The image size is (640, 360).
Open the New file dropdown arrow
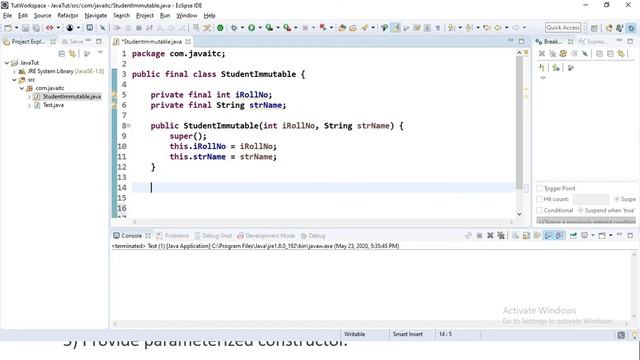pyautogui.click(x=16, y=28)
